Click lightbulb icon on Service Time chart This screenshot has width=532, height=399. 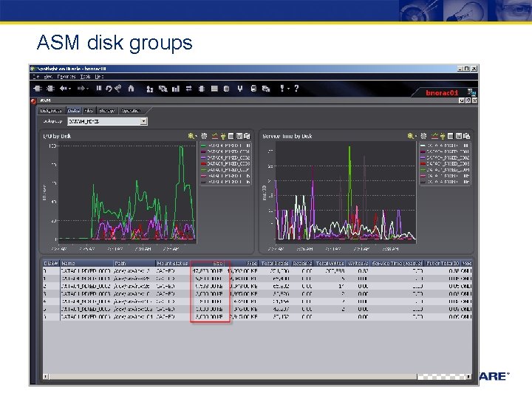coord(443,136)
